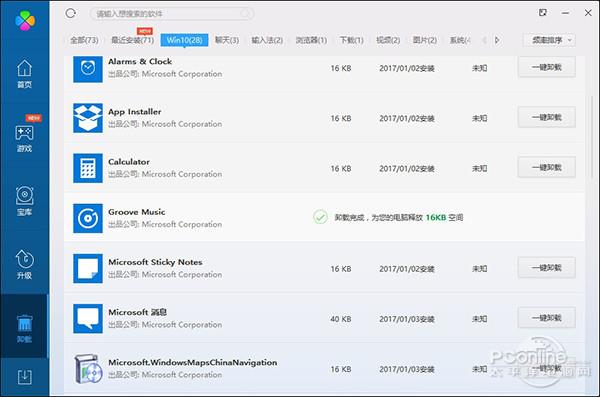Uninstall Calculator with 一键卸载
The height and width of the screenshot is (397, 600).
546,168
